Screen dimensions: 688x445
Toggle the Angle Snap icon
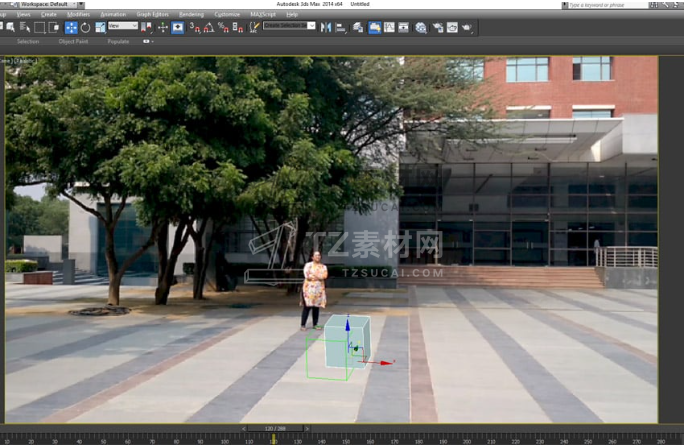click(x=209, y=28)
